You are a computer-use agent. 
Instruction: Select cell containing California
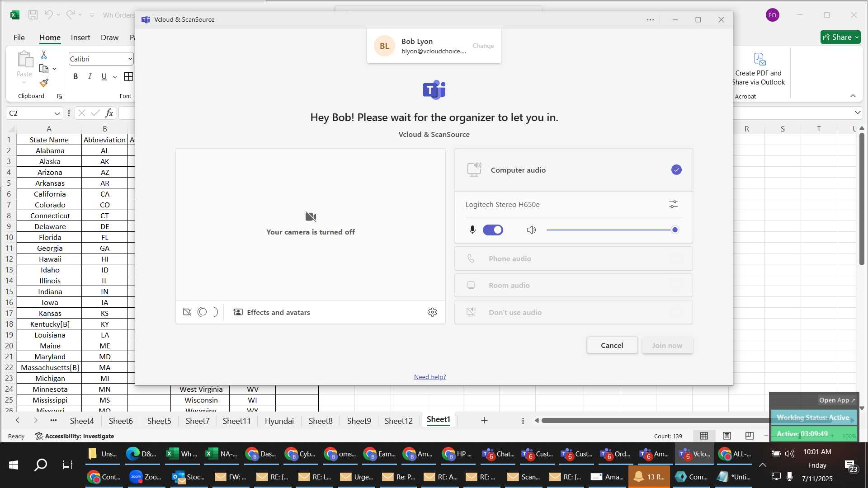49,194
